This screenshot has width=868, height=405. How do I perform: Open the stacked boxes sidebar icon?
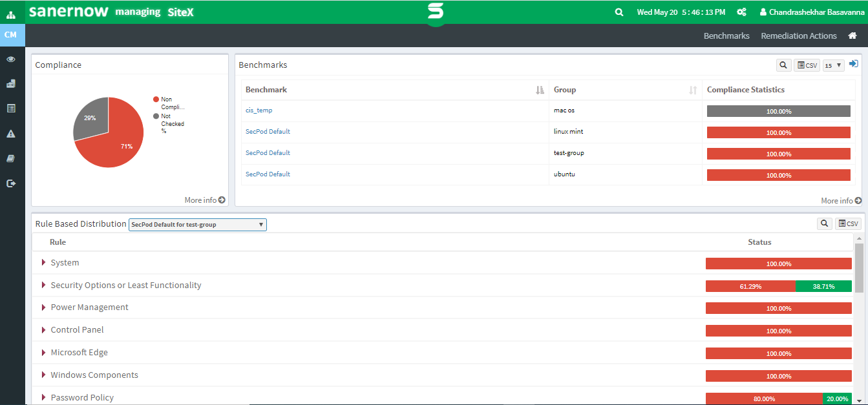tap(11, 83)
